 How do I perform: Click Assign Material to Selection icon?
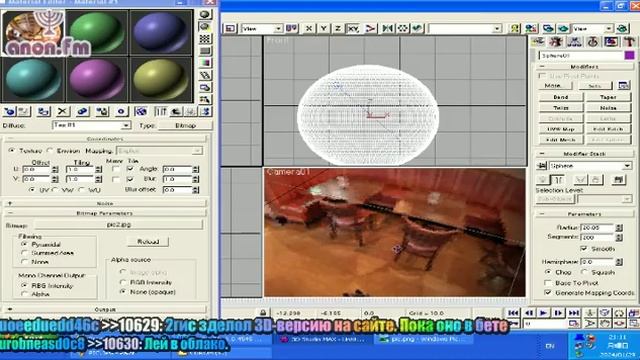[43, 111]
